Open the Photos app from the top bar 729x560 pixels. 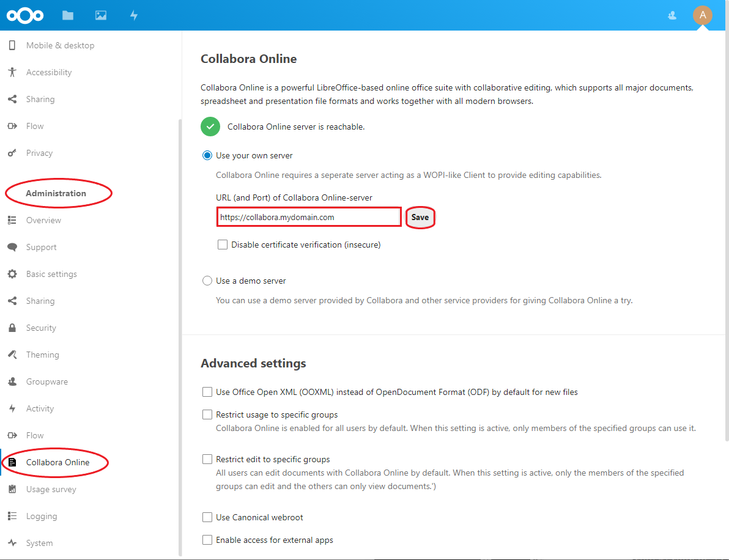(x=101, y=15)
